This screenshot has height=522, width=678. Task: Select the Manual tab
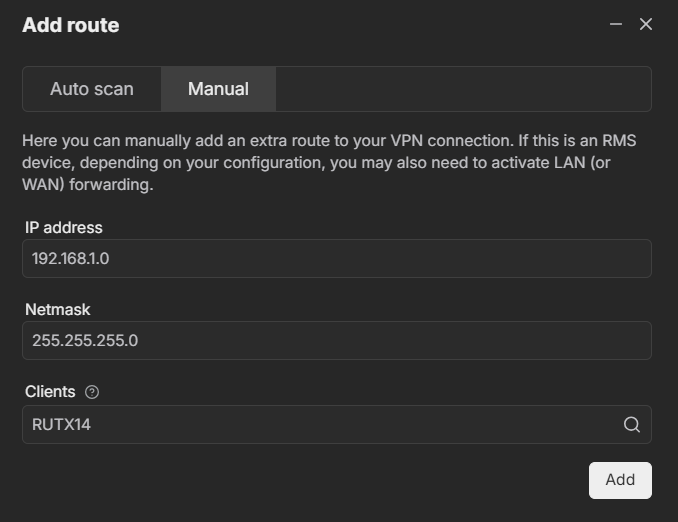click(x=218, y=89)
